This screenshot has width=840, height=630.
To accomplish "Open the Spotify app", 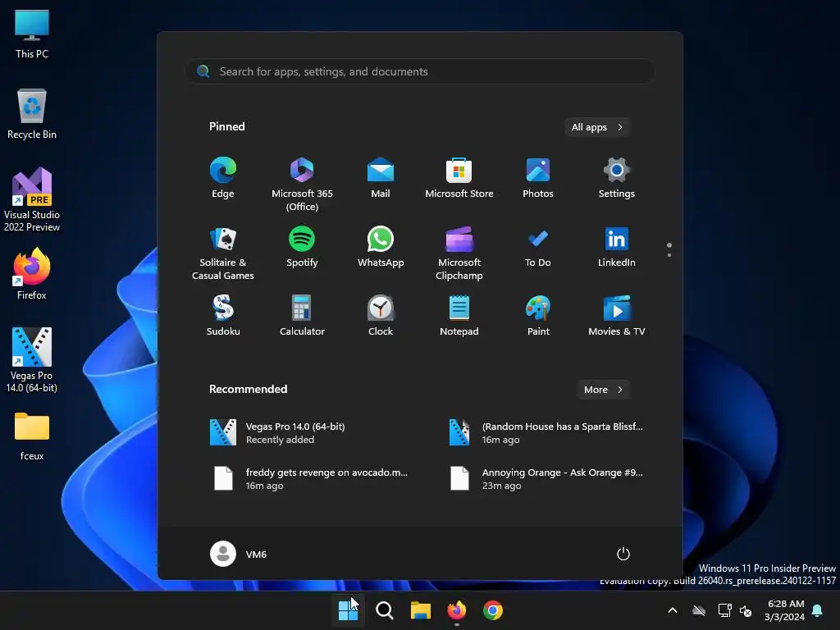I will point(302,247).
